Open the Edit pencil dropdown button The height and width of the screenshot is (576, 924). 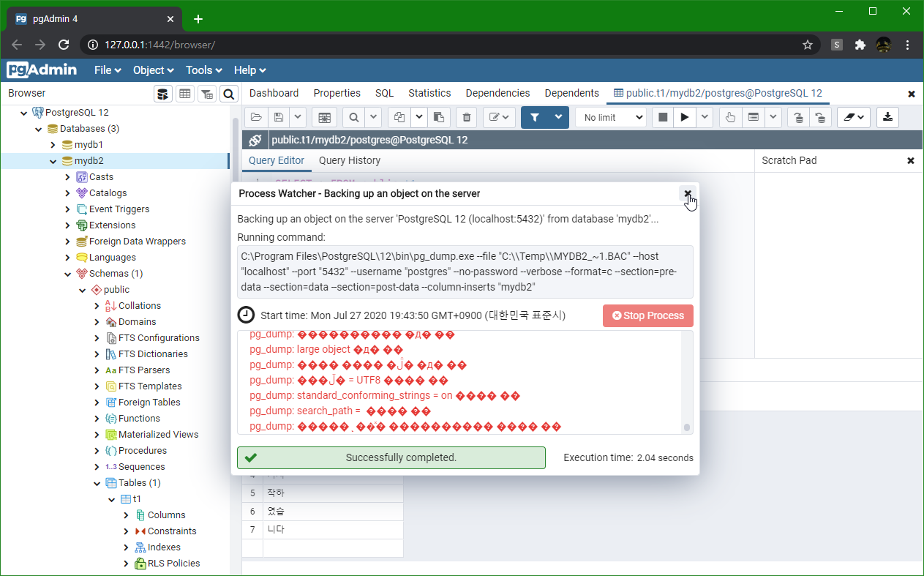[500, 117]
